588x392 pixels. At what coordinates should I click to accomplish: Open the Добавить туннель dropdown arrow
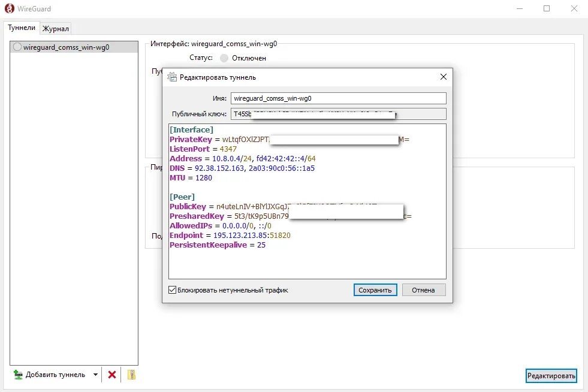click(96, 375)
